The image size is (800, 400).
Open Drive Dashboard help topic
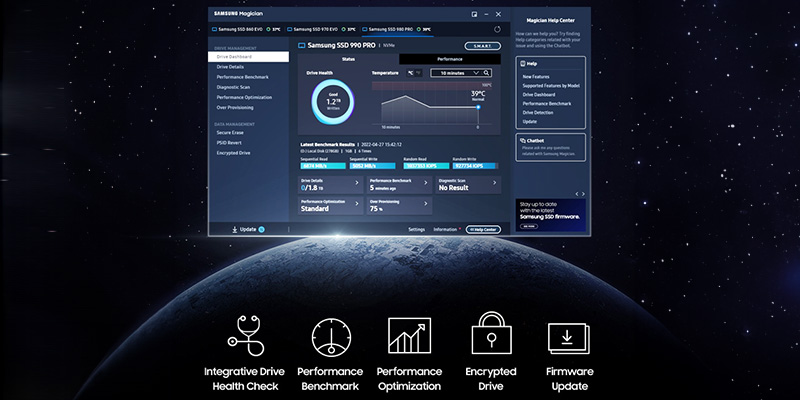coord(539,95)
